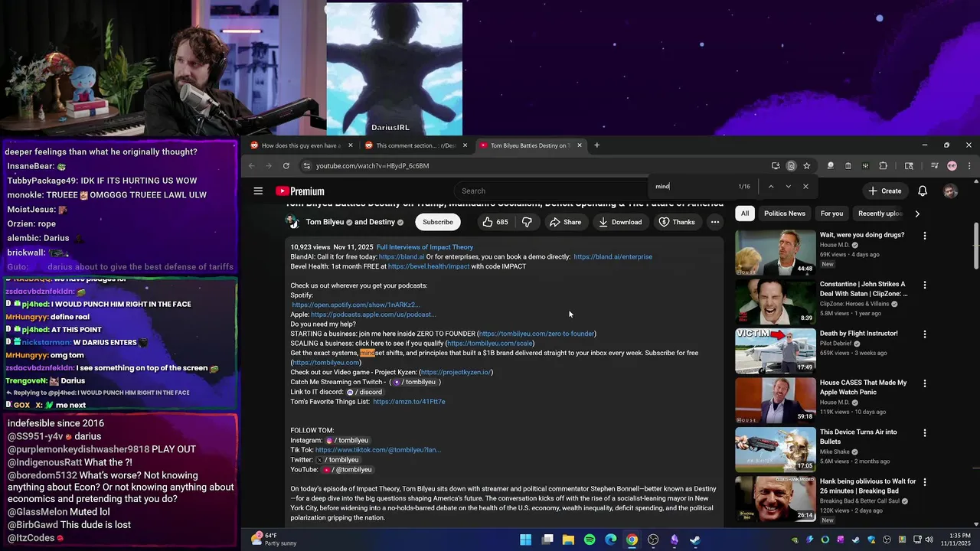Click the browser back arrow
The image size is (980, 551).
pos(251,166)
